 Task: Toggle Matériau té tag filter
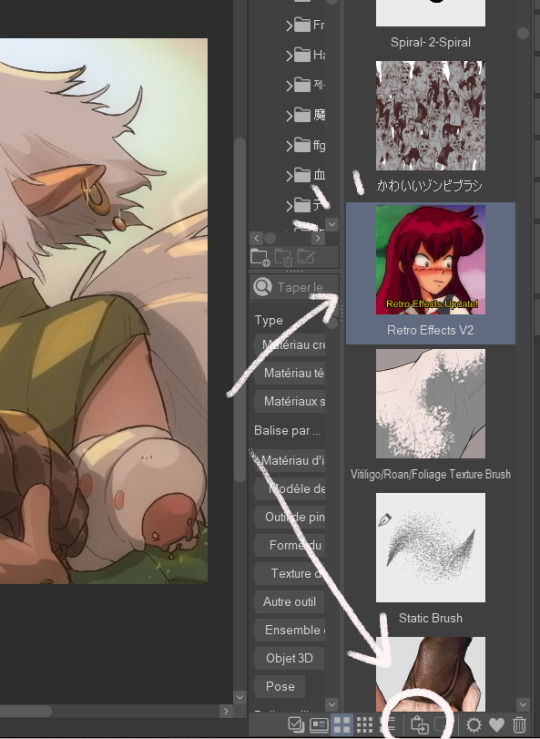click(289, 373)
